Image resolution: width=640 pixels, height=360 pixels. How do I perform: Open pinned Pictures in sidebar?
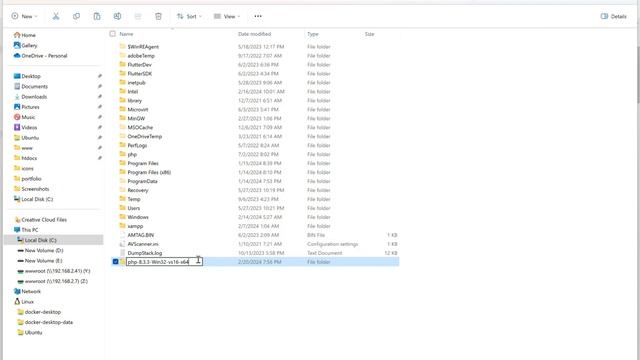[27, 107]
